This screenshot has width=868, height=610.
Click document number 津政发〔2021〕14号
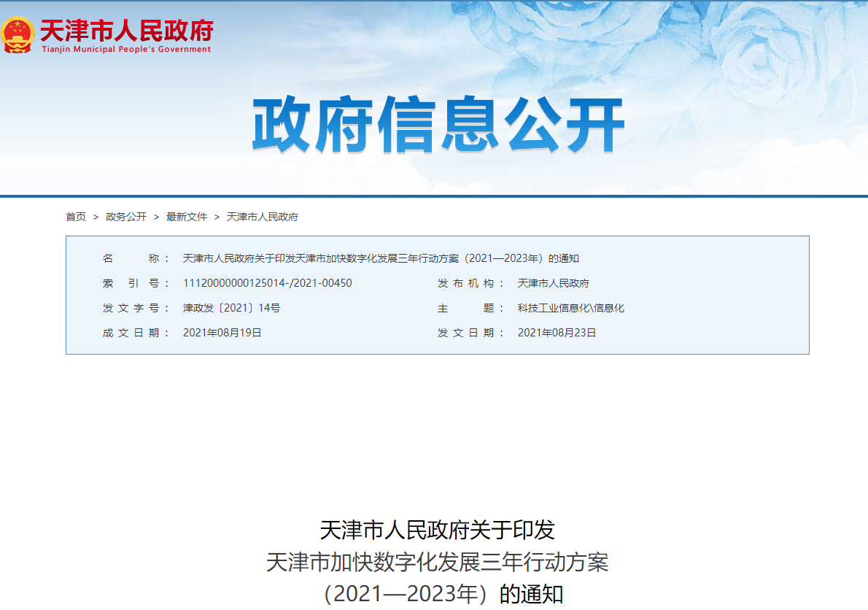231,308
